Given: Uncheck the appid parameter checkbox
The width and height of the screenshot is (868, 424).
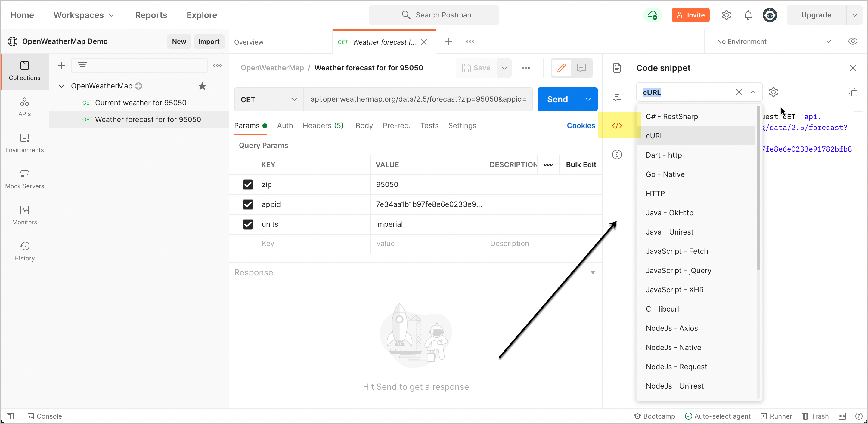Looking at the screenshot, I should click(248, 204).
